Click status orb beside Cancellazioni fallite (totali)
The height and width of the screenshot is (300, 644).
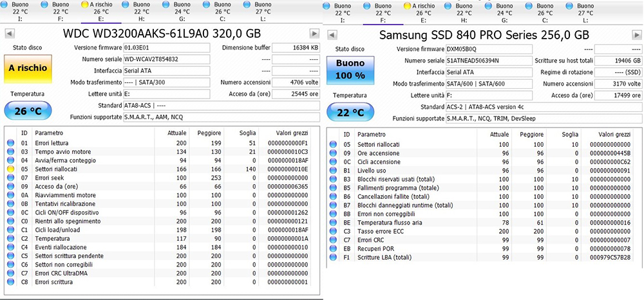click(x=333, y=196)
